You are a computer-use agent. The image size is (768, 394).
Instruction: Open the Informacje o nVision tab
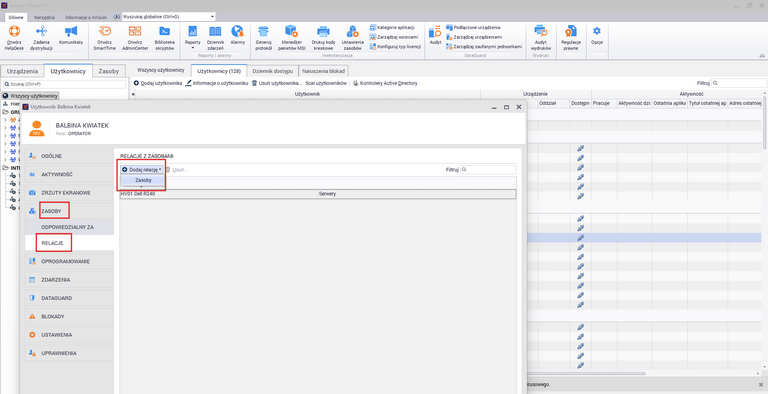86,17
